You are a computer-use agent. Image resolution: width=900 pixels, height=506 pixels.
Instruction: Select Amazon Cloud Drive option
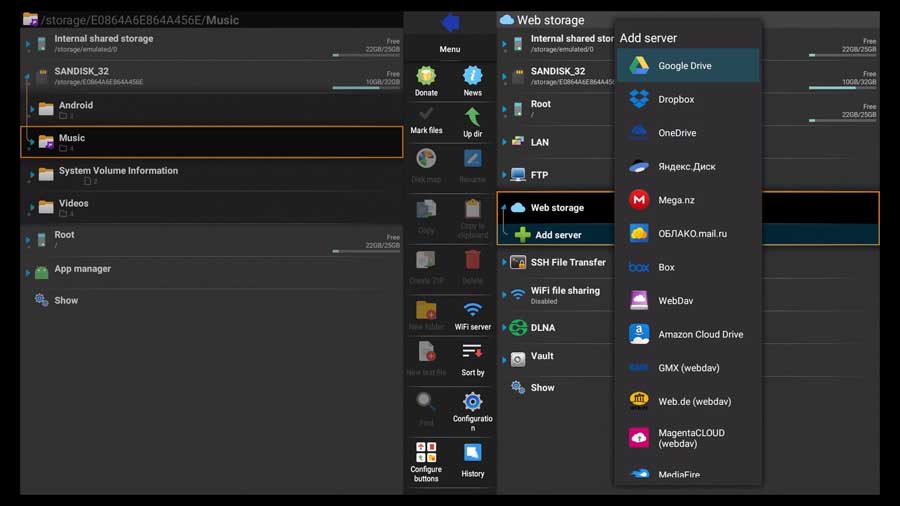pos(688,334)
